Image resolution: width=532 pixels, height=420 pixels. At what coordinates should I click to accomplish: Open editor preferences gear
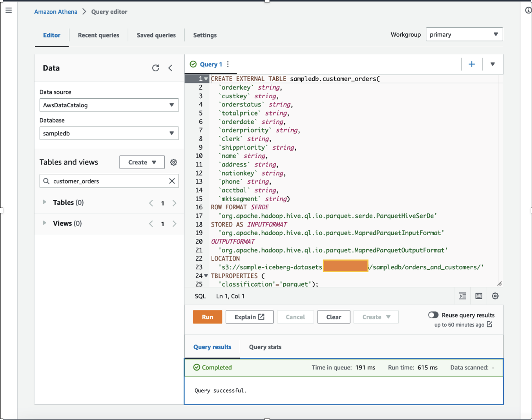(x=495, y=296)
